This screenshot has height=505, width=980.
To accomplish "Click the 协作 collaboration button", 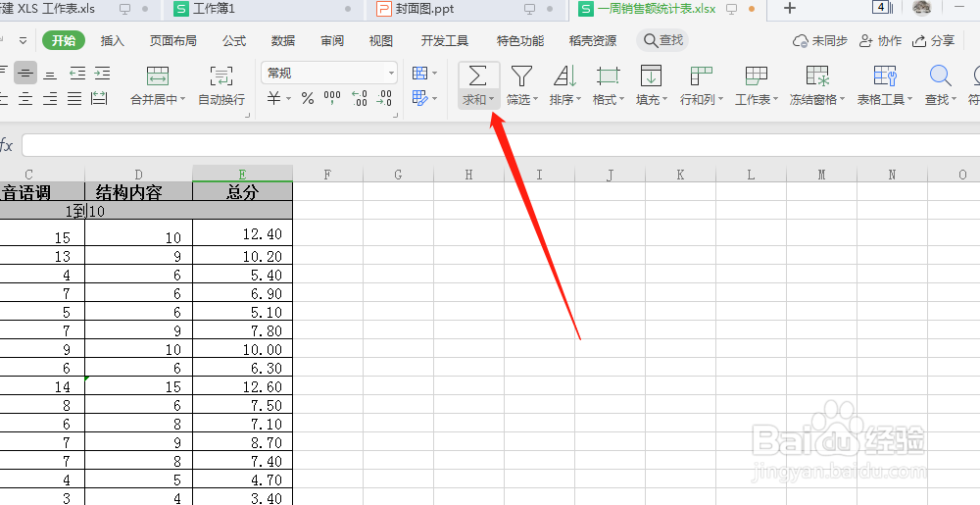I will (880, 40).
